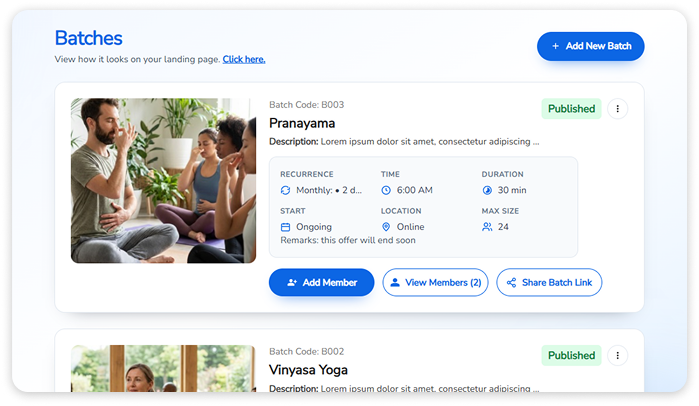
Task: Click 'Remarks: this offer will end soon' text
Action: click(348, 240)
